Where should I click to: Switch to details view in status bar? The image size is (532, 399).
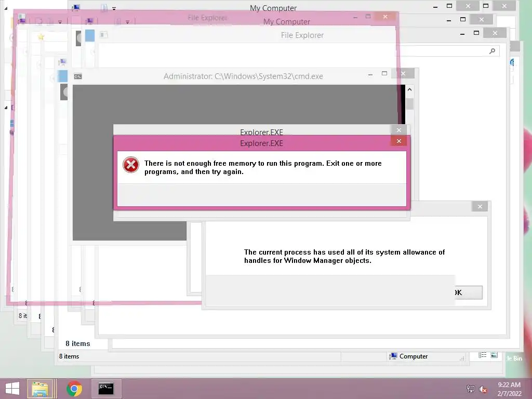tap(483, 355)
